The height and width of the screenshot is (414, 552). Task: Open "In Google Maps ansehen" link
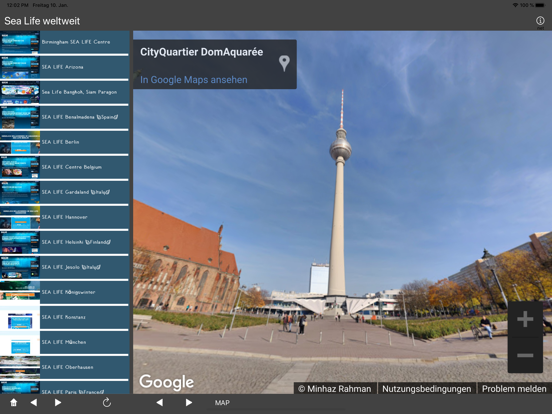(194, 80)
